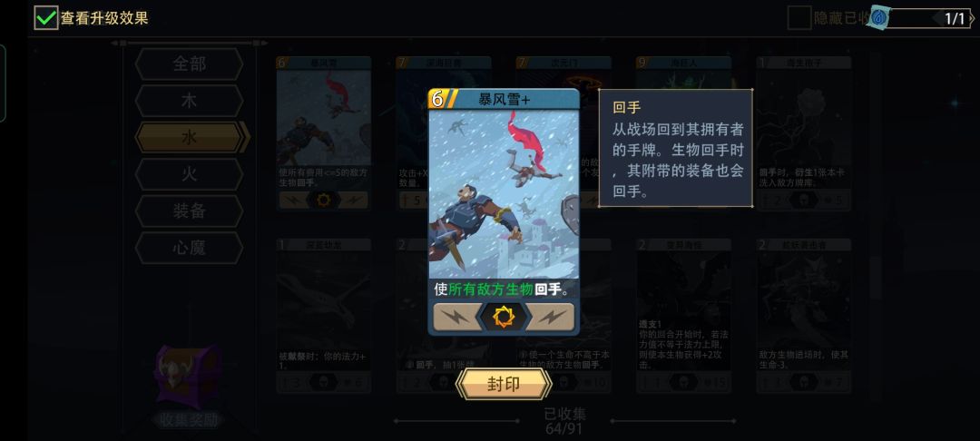Switch to the 火 element tab
This screenshot has width=980, height=441.
coord(190,174)
